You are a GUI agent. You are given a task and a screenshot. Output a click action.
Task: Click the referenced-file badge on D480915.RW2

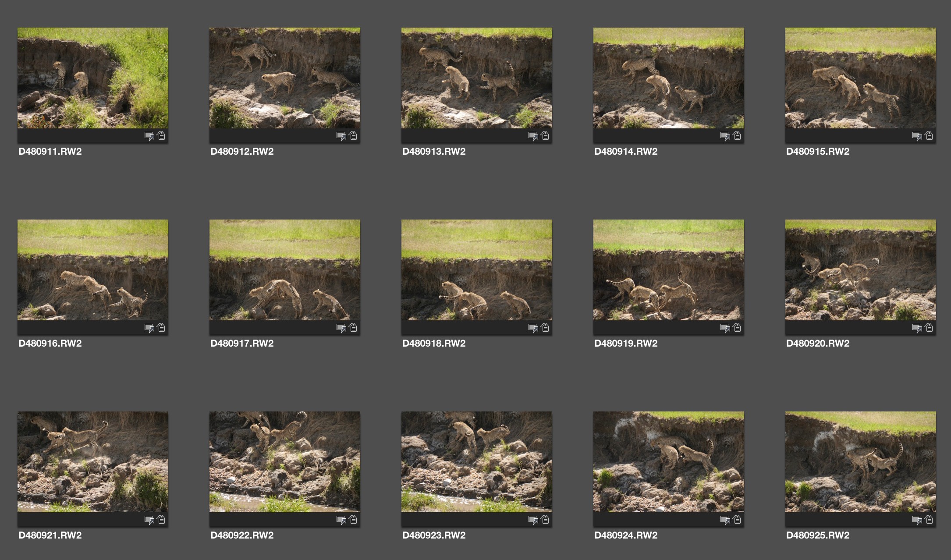[x=917, y=136]
